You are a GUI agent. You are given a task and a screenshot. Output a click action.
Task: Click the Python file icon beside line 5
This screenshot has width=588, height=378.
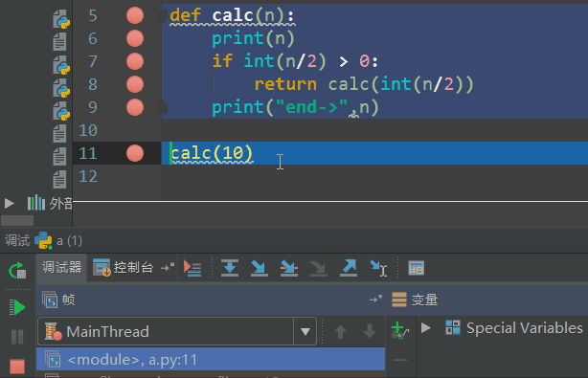tap(61, 19)
